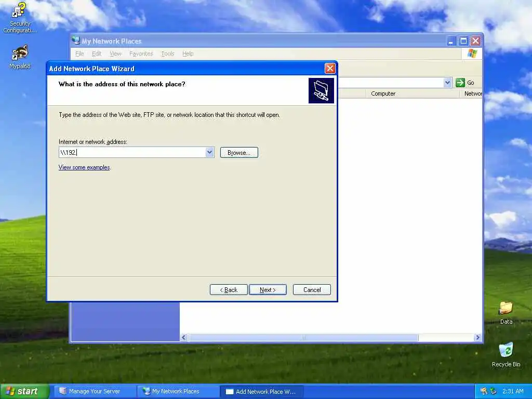Click the horizontal scrollbar left arrow
Viewport: 532px width, 399px height.
[x=184, y=338]
